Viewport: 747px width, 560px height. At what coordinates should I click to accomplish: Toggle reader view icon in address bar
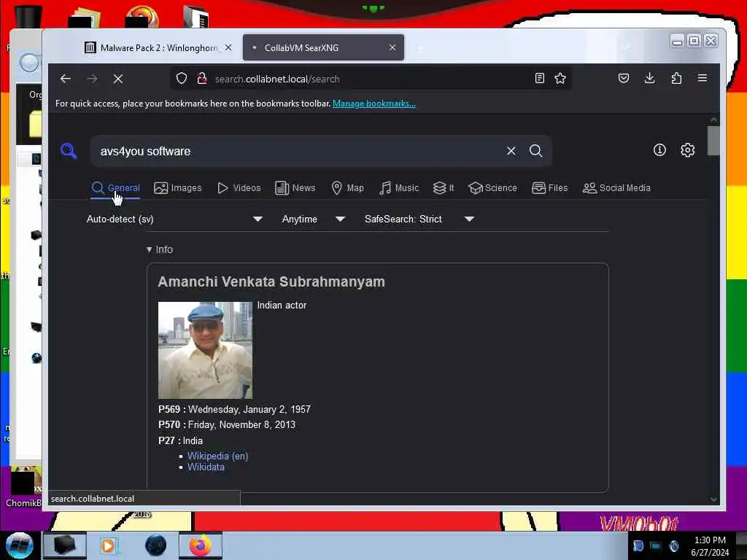point(539,78)
